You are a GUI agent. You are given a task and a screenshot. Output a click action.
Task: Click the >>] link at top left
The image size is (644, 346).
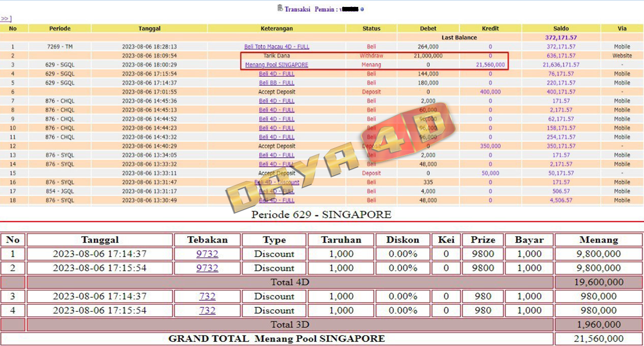(6, 19)
